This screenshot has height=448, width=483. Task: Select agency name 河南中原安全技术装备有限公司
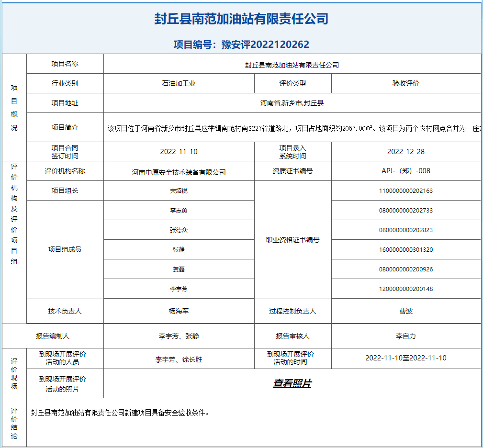pyautogui.click(x=179, y=172)
